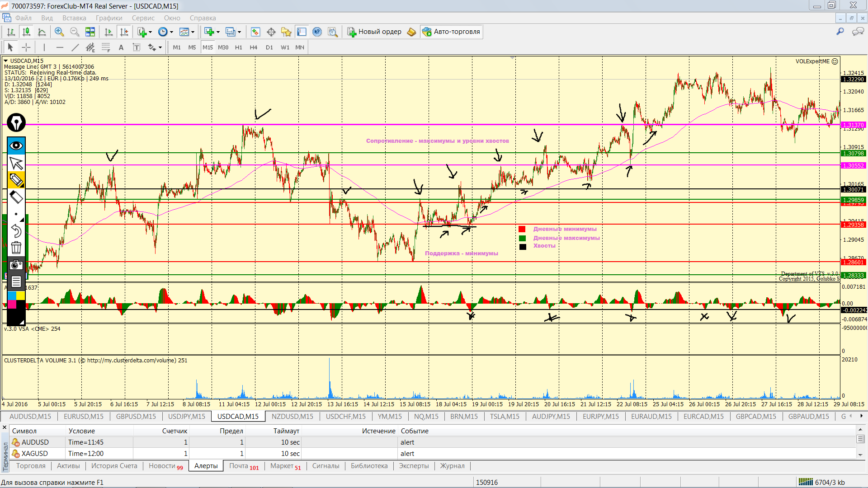Open the Торговля terminal tab
Image resolution: width=868 pixels, height=488 pixels.
(31, 466)
